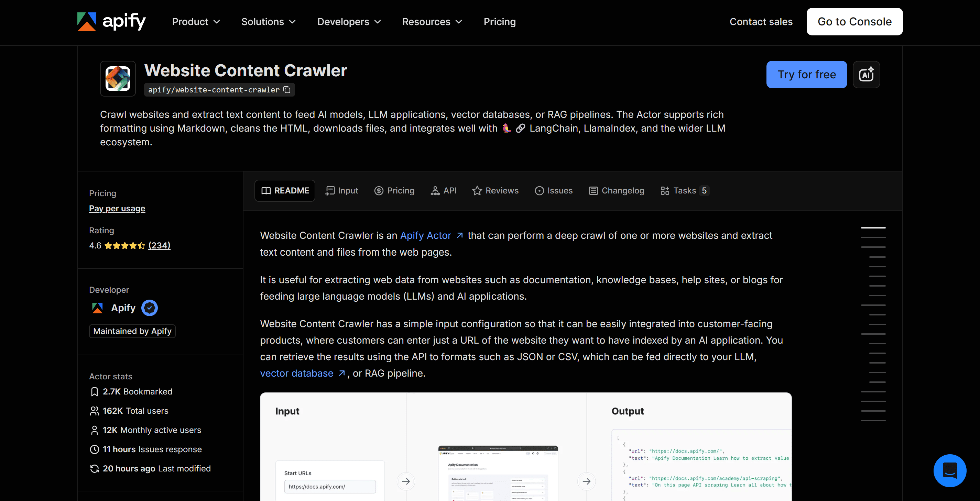Click the Website Content Crawler actor logo
Viewport: 980px width, 501px height.
click(x=118, y=78)
